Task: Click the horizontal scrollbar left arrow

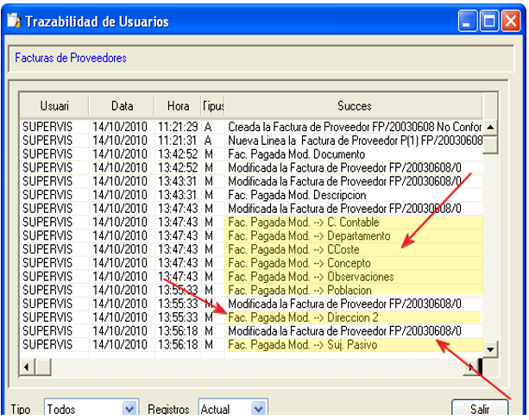Action: (28, 367)
